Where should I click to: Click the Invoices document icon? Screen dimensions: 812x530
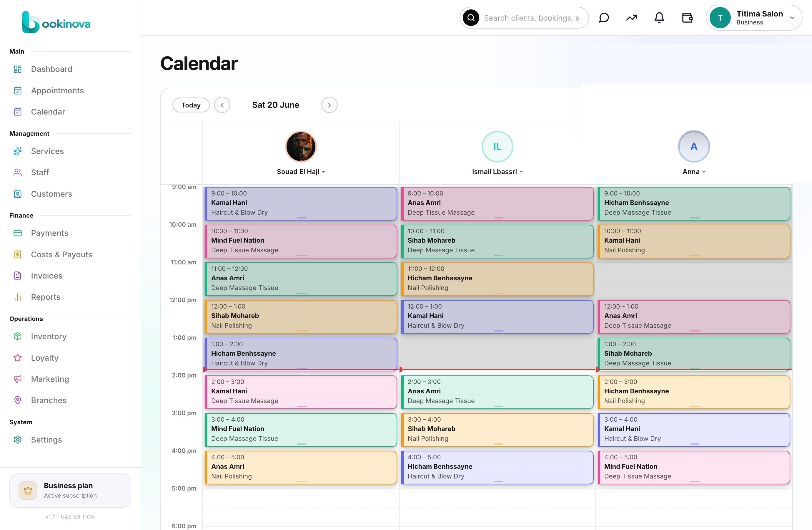point(17,276)
